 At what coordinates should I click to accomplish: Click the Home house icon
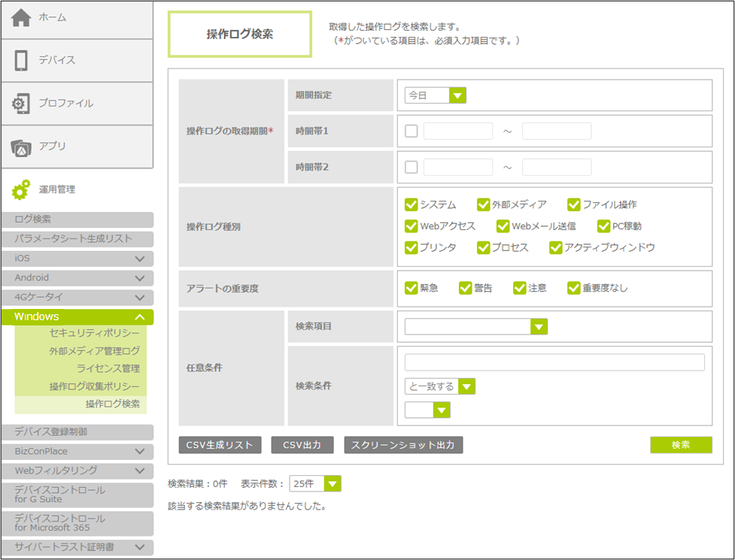click(21, 18)
